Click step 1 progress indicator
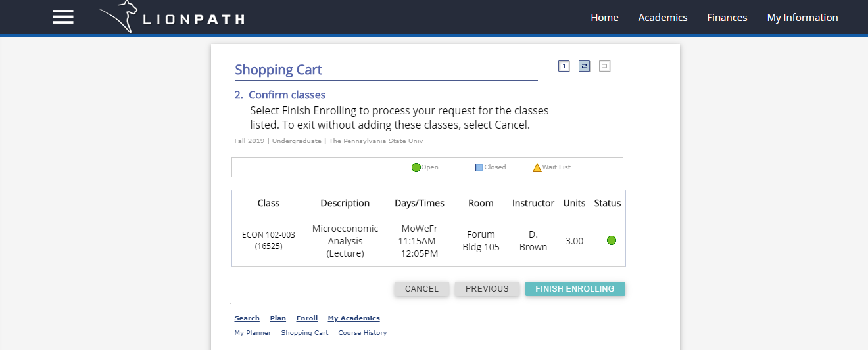Viewport: 868px width, 350px height. (564, 66)
